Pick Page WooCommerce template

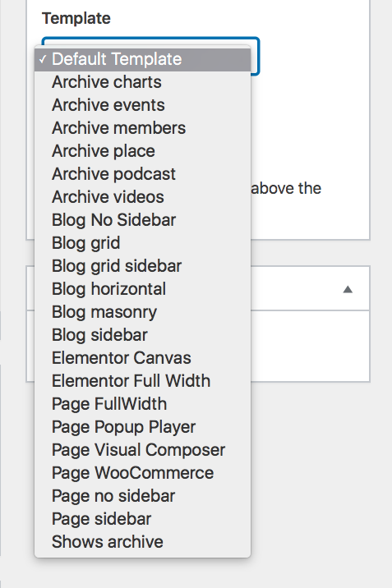tap(142, 473)
